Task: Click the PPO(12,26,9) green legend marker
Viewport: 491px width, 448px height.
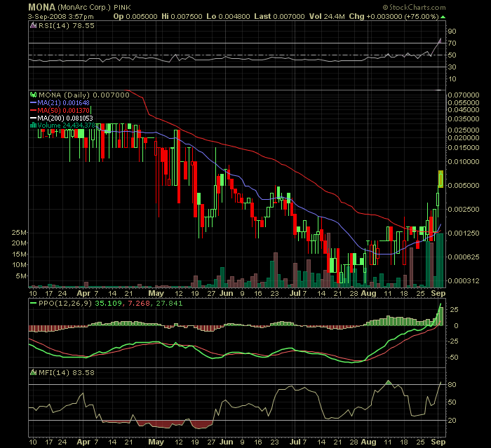Action: tap(32, 304)
